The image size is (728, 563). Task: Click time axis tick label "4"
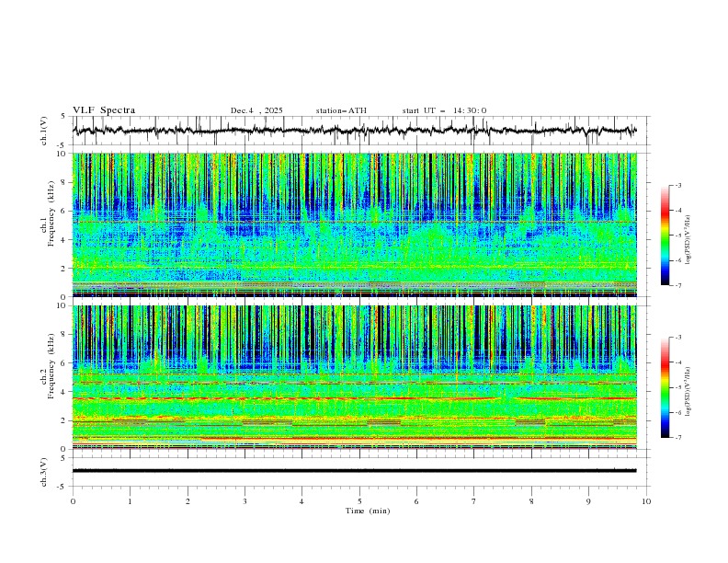(301, 501)
